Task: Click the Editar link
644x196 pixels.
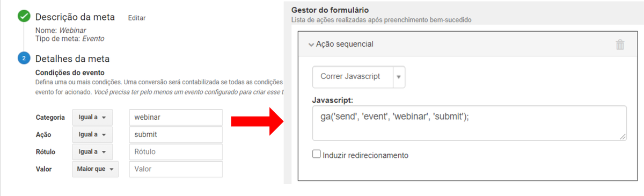Action: 137,18
